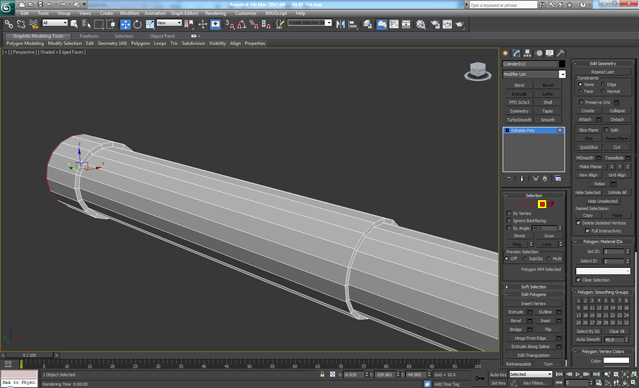
Task: Open the Rendering menu
Action: click(216, 13)
